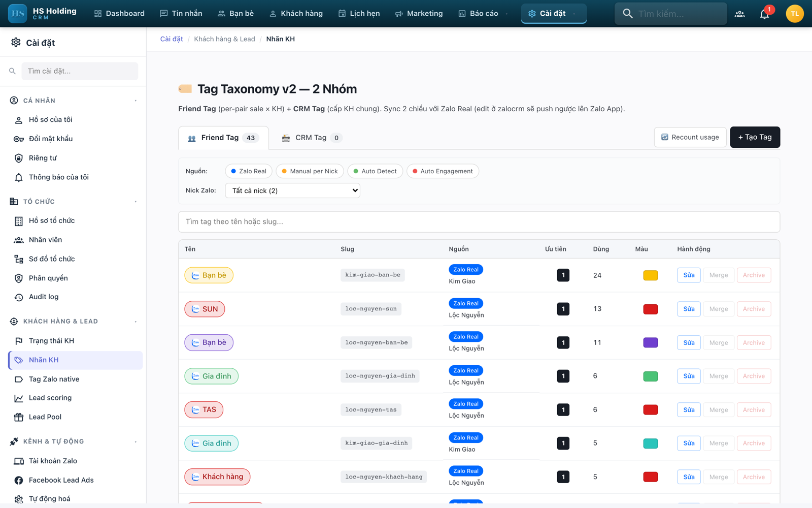The width and height of the screenshot is (812, 508).
Task: Click Archive for loc-nguyen-ban-be row
Action: 754,342
